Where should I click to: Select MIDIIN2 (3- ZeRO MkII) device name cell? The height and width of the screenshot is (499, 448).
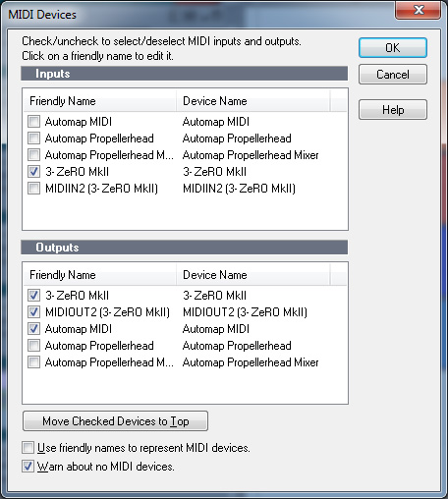[x=239, y=189]
